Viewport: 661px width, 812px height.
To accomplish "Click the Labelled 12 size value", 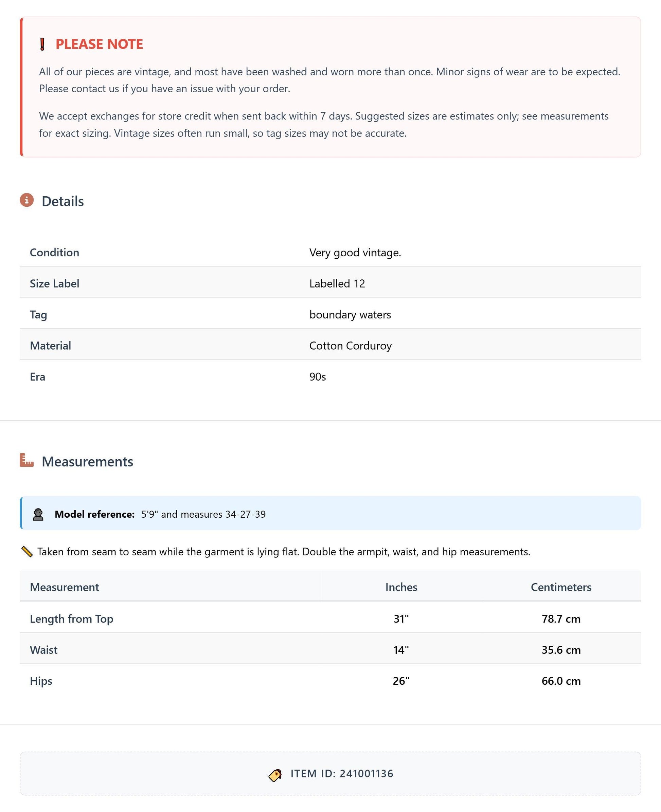I will (x=337, y=283).
